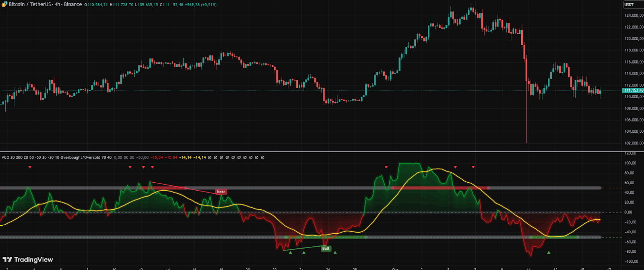Click the leftmost red down-triangle signal marker
Image resolution: width=644 pixels, height=270 pixels.
(x=30, y=167)
